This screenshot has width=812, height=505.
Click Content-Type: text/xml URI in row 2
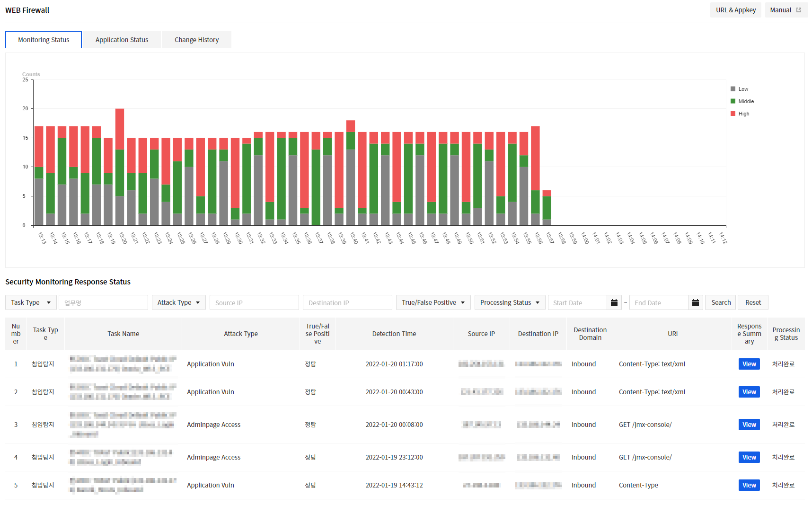tap(652, 392)
